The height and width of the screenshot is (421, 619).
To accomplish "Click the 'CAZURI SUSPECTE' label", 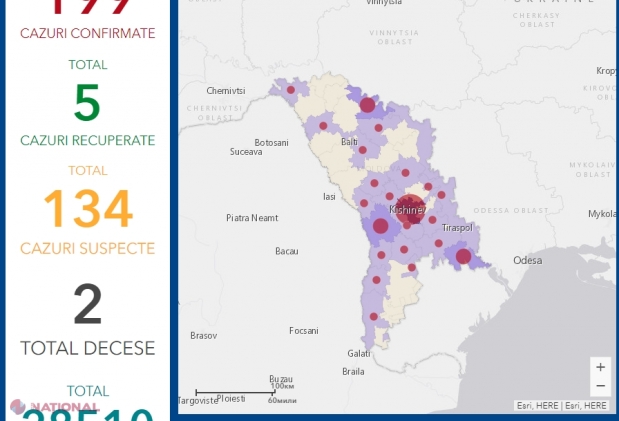I will (88, 248).
